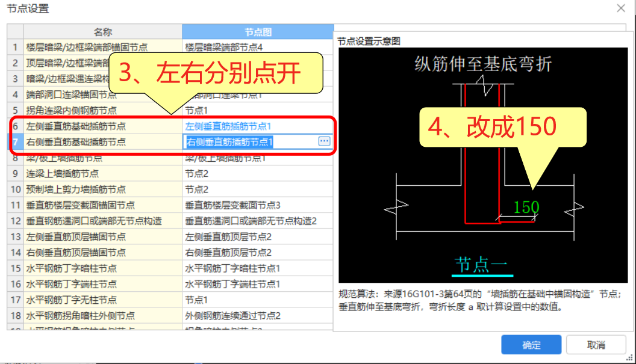The height and width of the screenshot is (364, 636).
Task: Select the 节点1 cell of row 5
Action: click(258, 110)
